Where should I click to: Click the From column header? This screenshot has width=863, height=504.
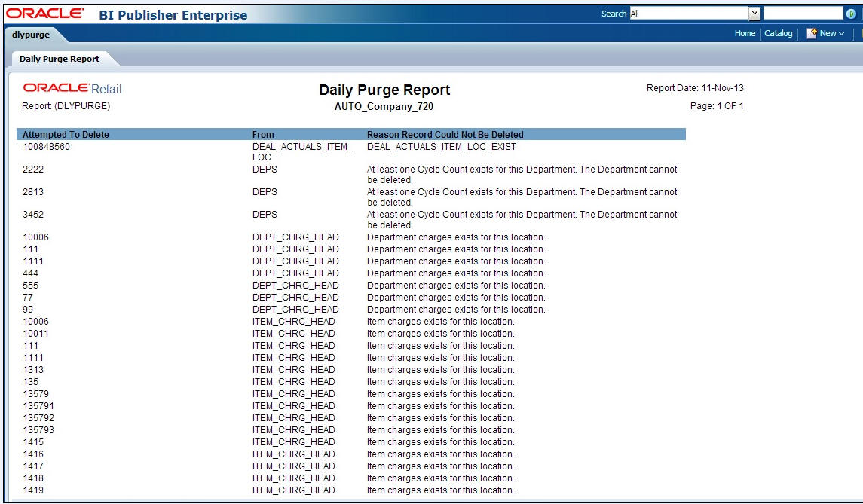pos(263,135)
